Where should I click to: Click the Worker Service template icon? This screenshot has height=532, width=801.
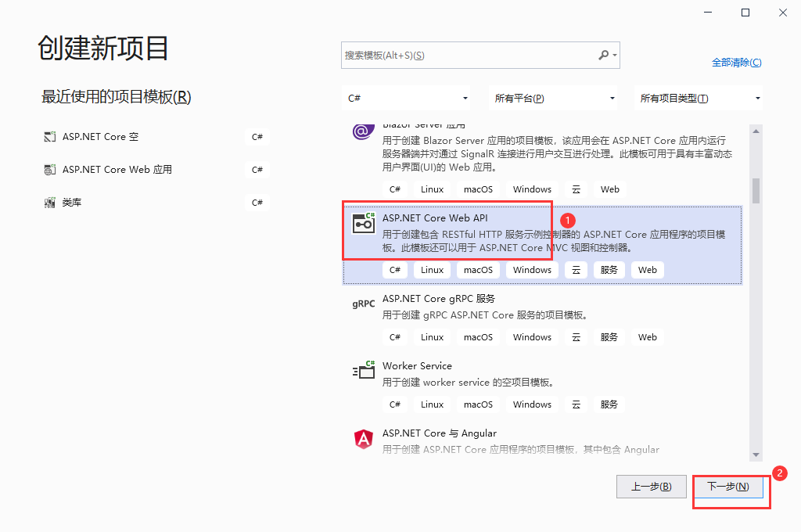pos(363,371)
